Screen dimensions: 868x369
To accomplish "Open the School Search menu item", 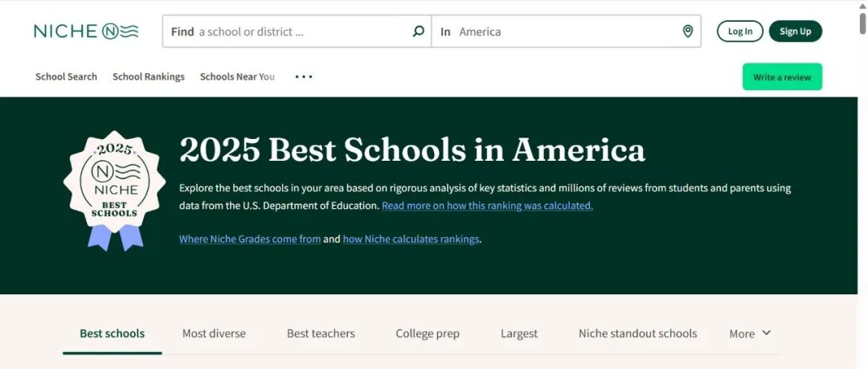I will 66,76.
